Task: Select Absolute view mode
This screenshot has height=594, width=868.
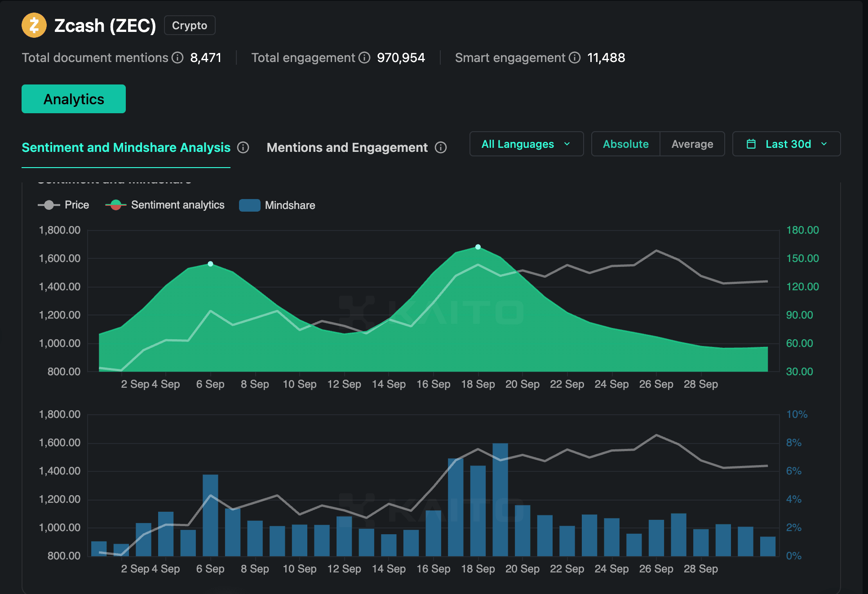Action: (625, 144)
